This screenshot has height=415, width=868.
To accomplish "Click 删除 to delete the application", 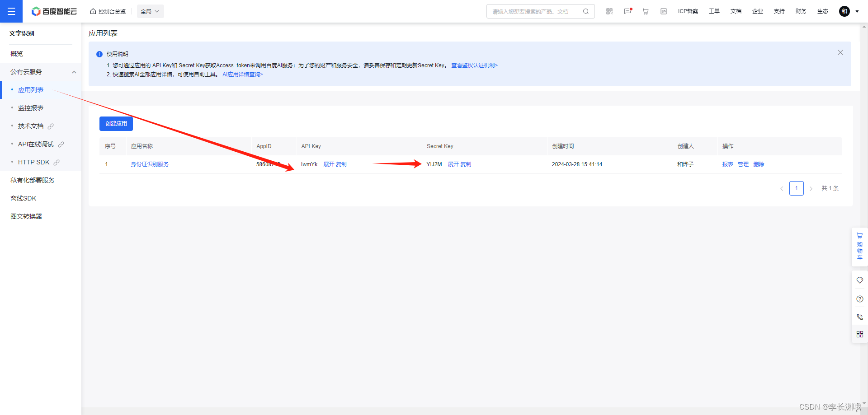I will pos(759,164).
